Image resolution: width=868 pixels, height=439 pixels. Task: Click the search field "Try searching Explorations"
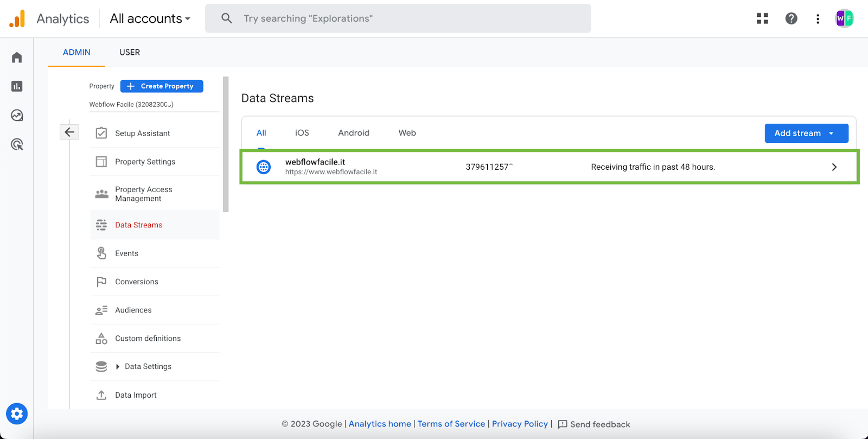[398, 18]
